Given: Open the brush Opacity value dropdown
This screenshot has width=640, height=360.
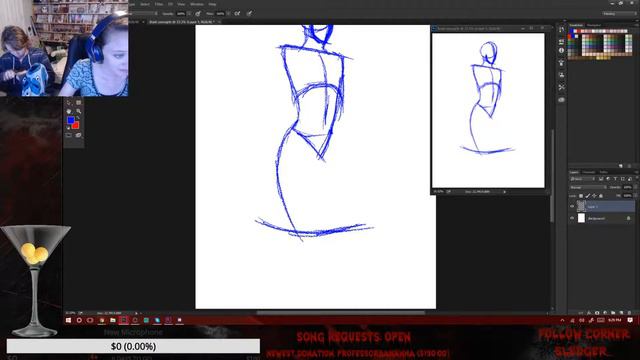Looking at the screenshot, I should click(189, 13).
